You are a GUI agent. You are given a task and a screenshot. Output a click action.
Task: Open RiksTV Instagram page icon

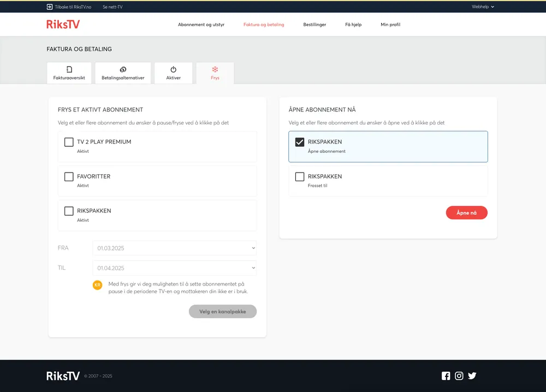click(x=459, y=376)
